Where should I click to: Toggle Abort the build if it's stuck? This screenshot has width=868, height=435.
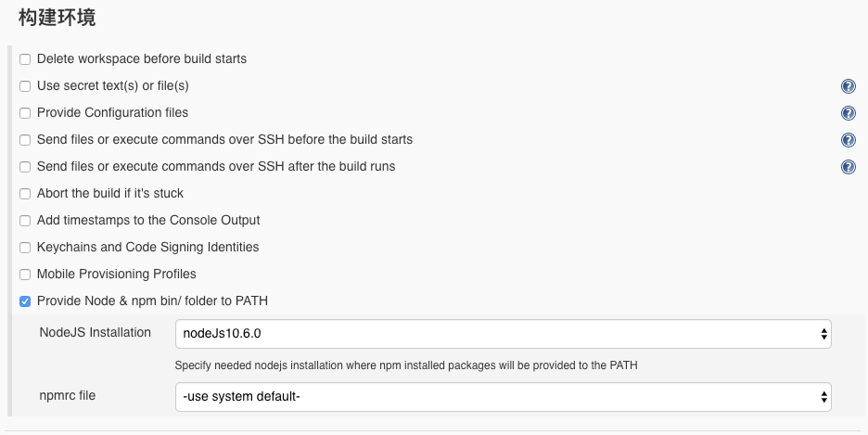(25, 194)
